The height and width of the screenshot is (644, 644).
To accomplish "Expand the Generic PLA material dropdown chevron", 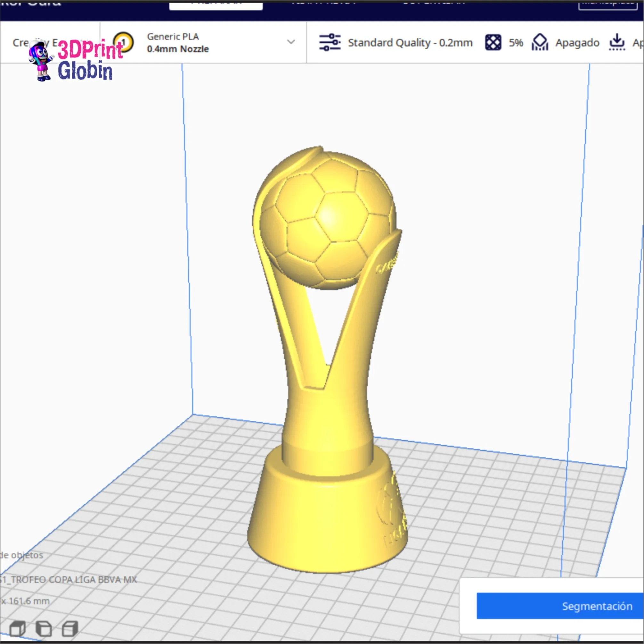I will click(291, 42).
